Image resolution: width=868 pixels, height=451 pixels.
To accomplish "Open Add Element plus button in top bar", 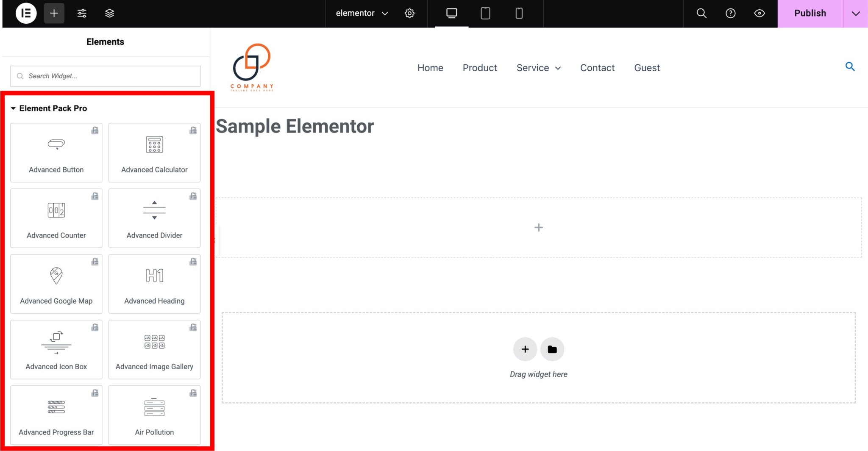I will 54,13.
